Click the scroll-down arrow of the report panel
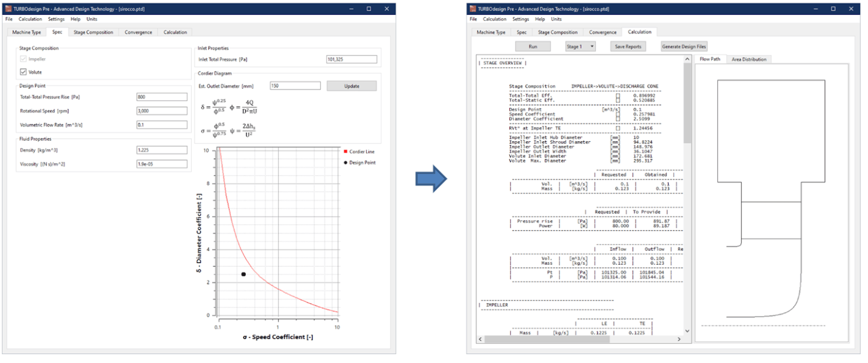This screenshot has height=363, width=868. 687,331
